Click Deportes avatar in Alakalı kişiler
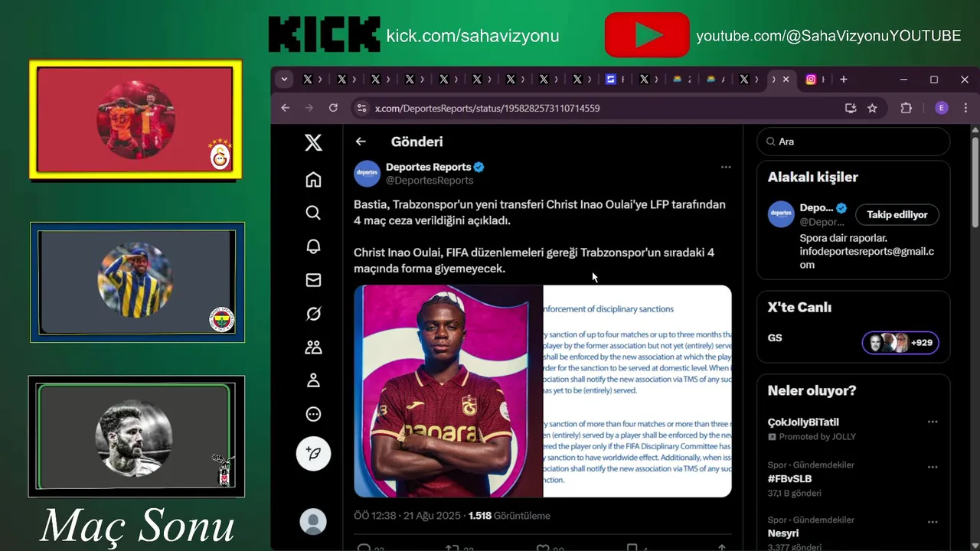The width and height of the screenshot is (980, 551). click(781, 214)
